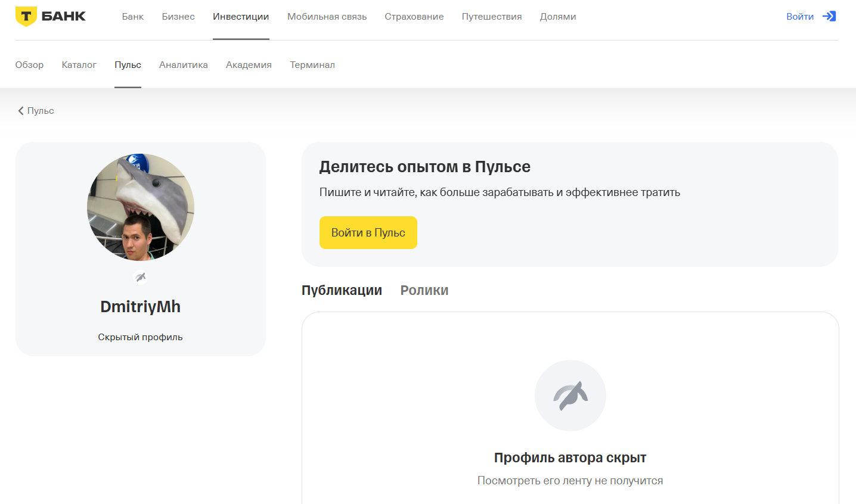Switch to the Аналитика tab
Image resolution: width=856 pixels, height=504 pixels.
click(x=184, y=65)
